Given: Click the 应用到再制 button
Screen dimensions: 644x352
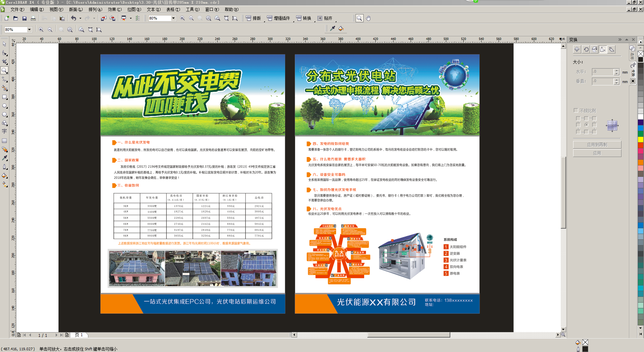Looking at the screenshot, I should click(597, 144).
